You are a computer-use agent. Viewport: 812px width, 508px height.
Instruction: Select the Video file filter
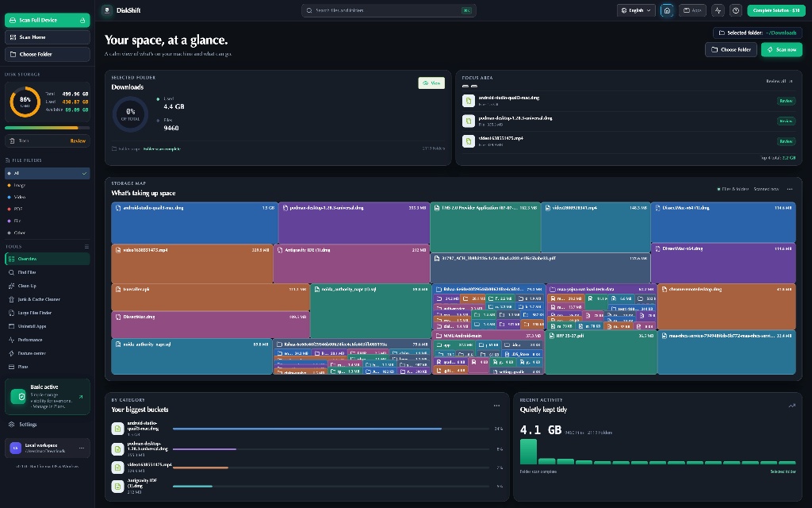click(47, 197)
